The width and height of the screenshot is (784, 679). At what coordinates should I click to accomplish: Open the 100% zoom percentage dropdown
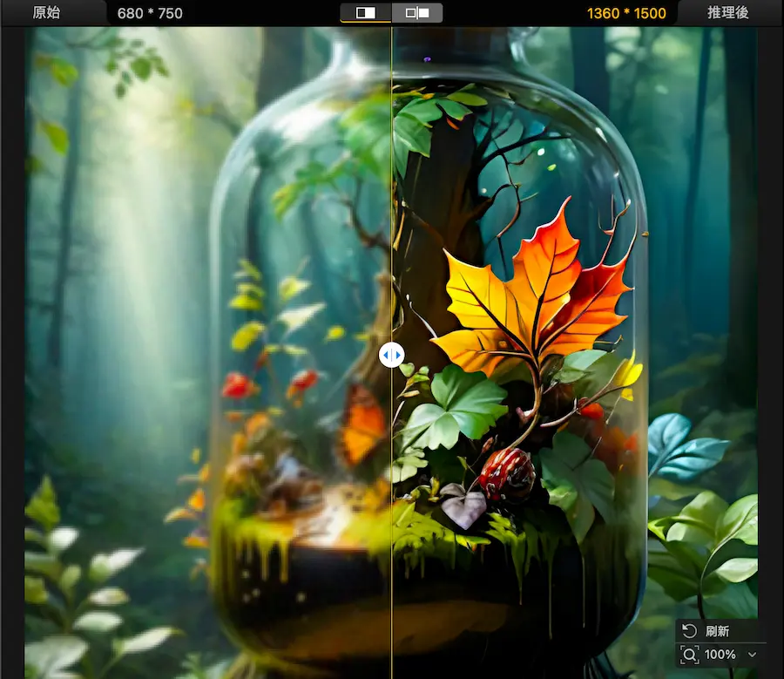pos(720,655)
